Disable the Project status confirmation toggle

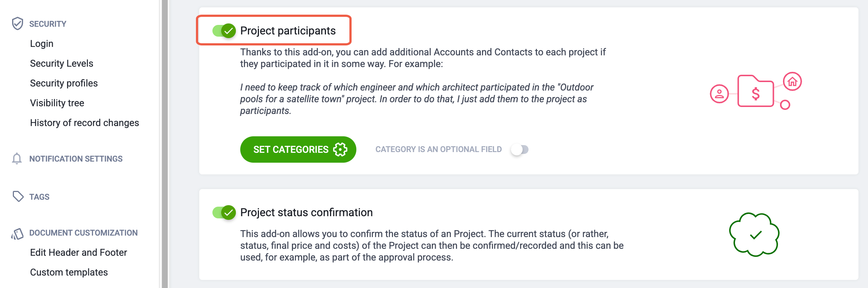[x=224, y=213]
